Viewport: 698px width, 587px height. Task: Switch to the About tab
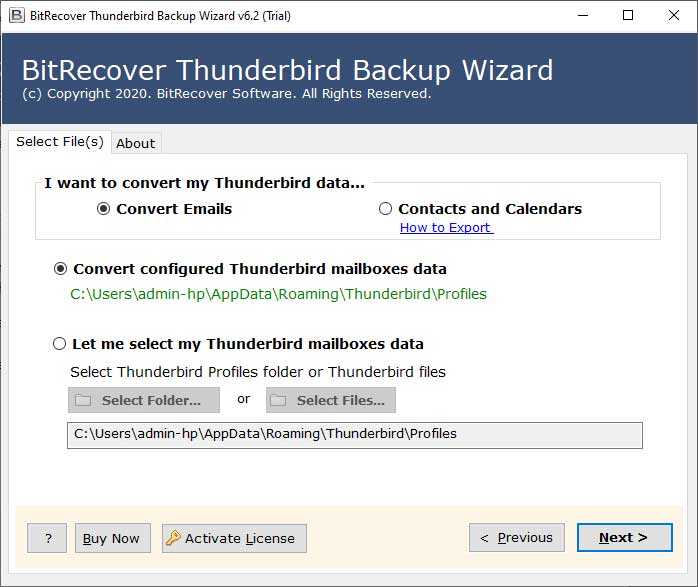pos(135,143)
